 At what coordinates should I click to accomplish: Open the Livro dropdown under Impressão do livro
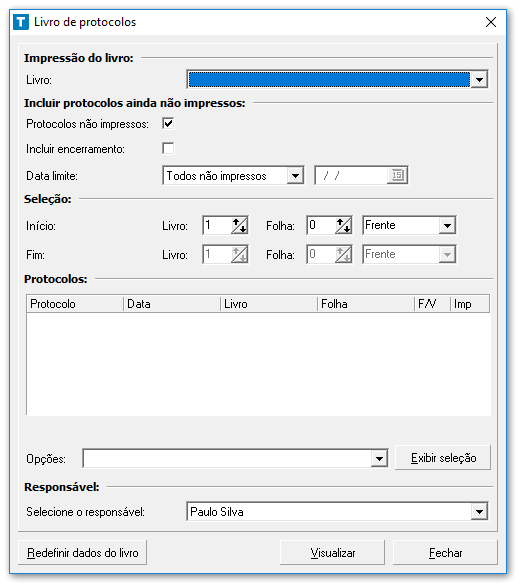tap(479, 79)
